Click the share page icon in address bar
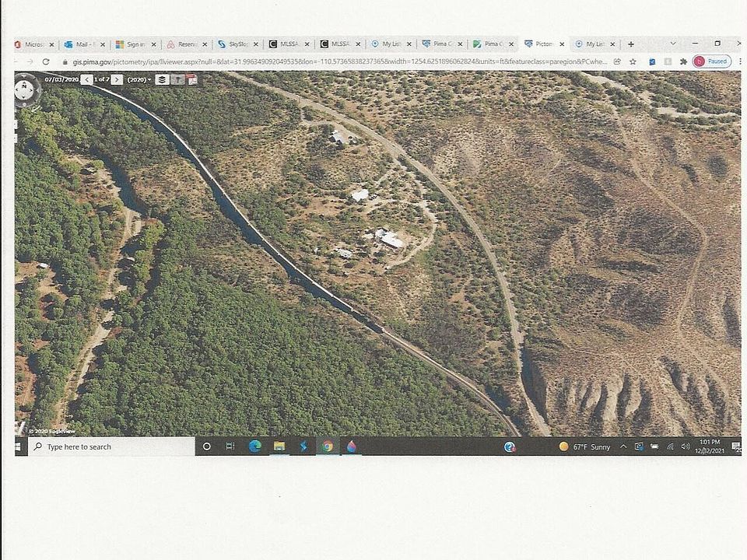The width and height of the screenshot is (747, 560). (x=617, y=61)
